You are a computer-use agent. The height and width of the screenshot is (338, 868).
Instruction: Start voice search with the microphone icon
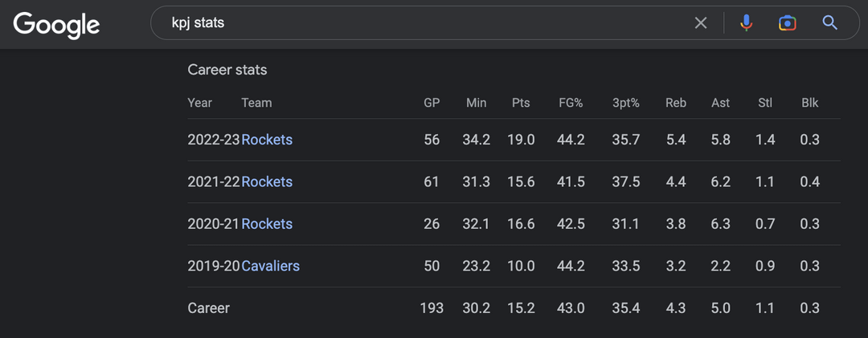coord(747,23)
